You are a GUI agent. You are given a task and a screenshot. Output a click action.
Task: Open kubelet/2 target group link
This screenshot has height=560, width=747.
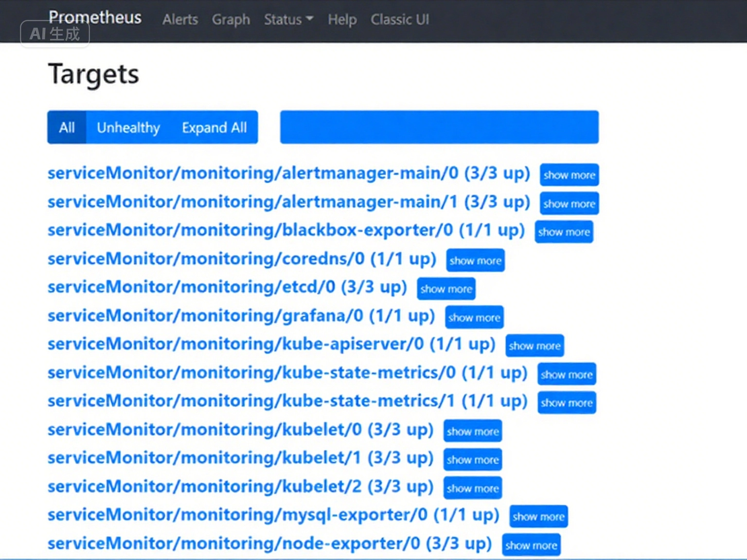pos(240,486)
